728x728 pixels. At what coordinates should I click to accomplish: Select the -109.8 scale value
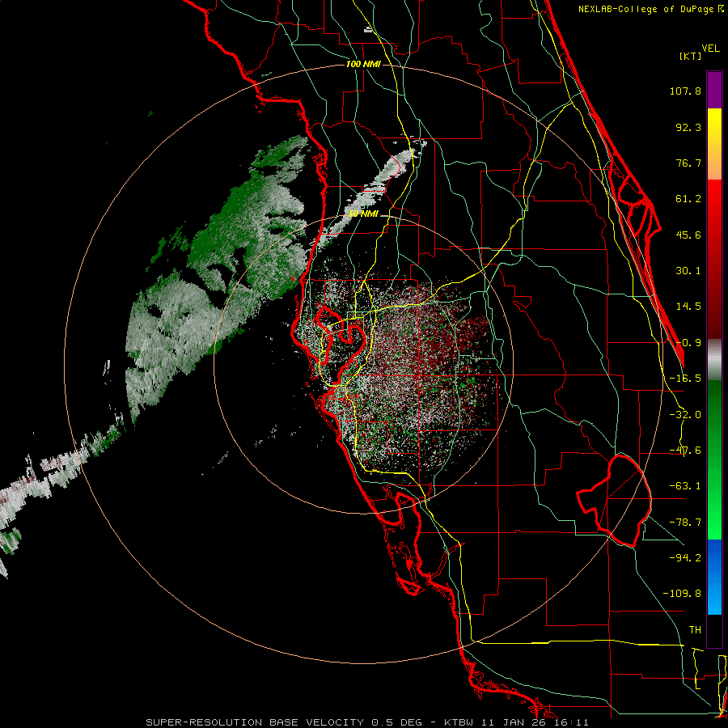coord(682,594)
